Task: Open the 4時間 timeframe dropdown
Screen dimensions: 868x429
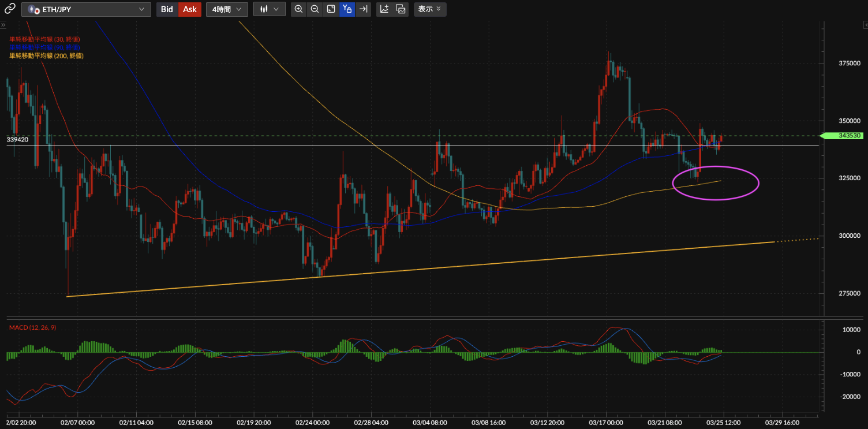Action: (227, 9)
